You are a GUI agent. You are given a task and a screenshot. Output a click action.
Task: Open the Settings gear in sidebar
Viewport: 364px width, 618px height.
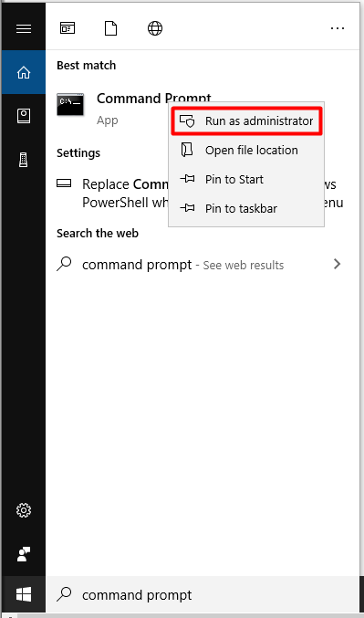click(24, 510)
